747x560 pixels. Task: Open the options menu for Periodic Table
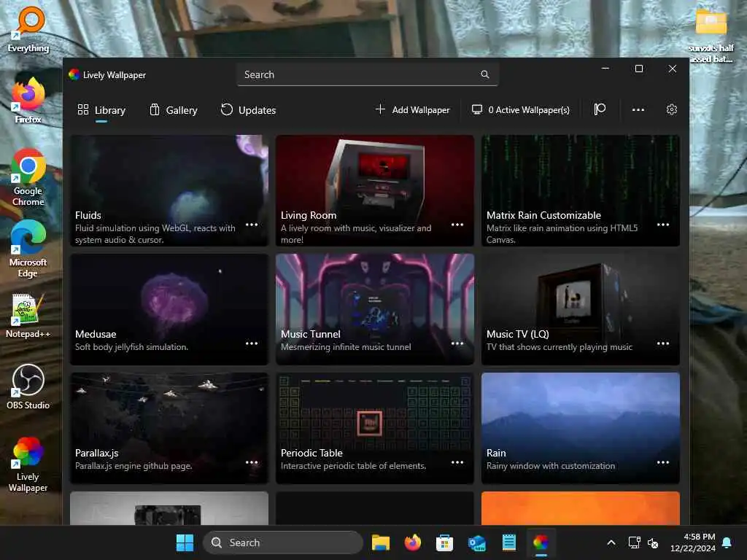[457, 462]
